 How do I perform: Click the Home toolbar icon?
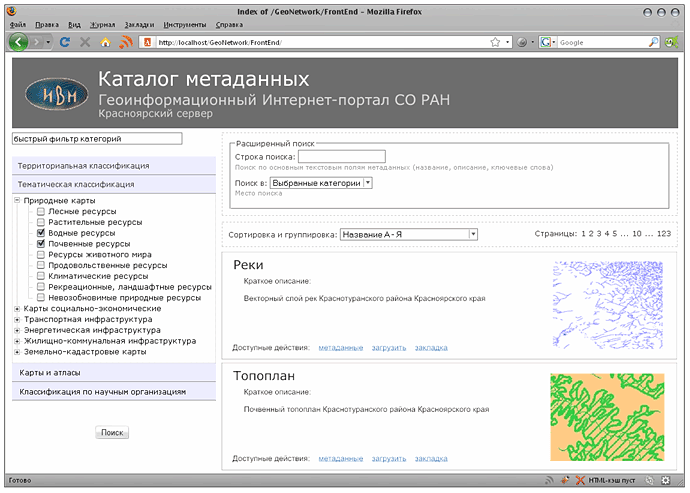click(105, 43)
